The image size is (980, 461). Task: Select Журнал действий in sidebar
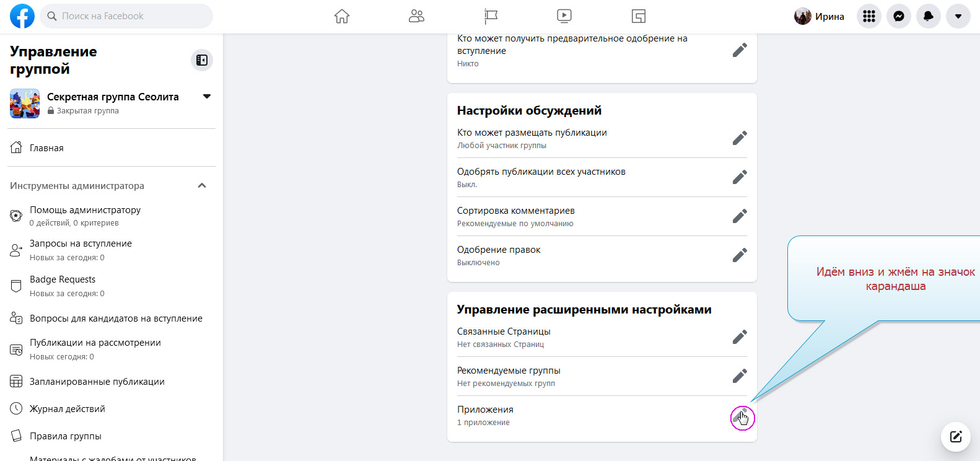tap(67, 409)
